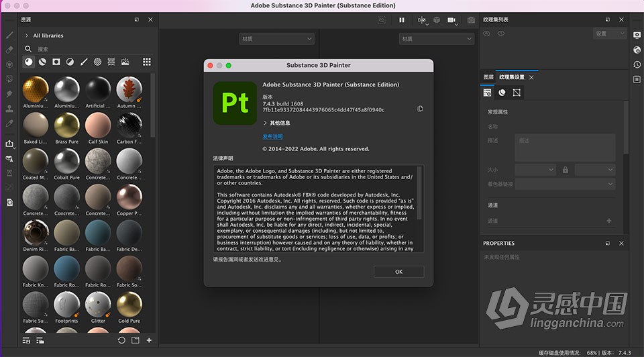Click the plus add-resource icon in Assets panel
Image resolution: width=644 pixels, height=357 pixels.
tap(149, 340)
